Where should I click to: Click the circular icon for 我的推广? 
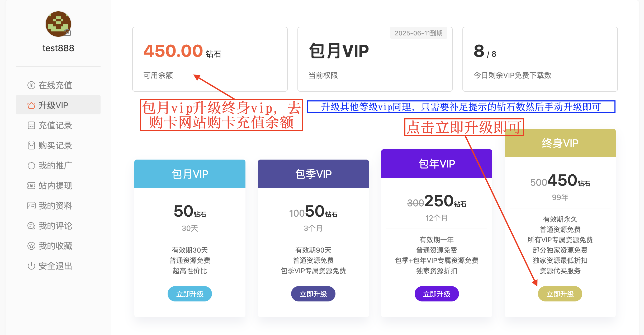(31, 166)
